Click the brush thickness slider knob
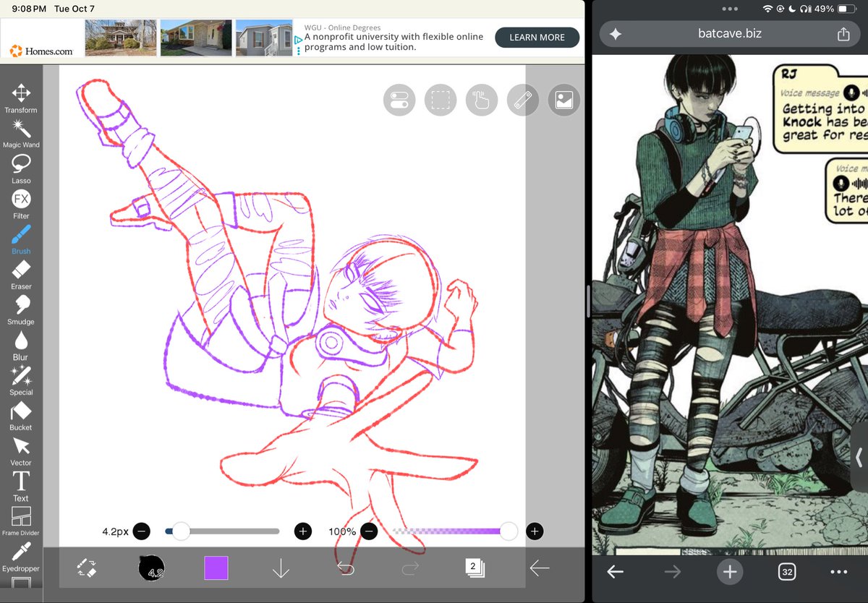868x603 pixels. tap(181, 531)
